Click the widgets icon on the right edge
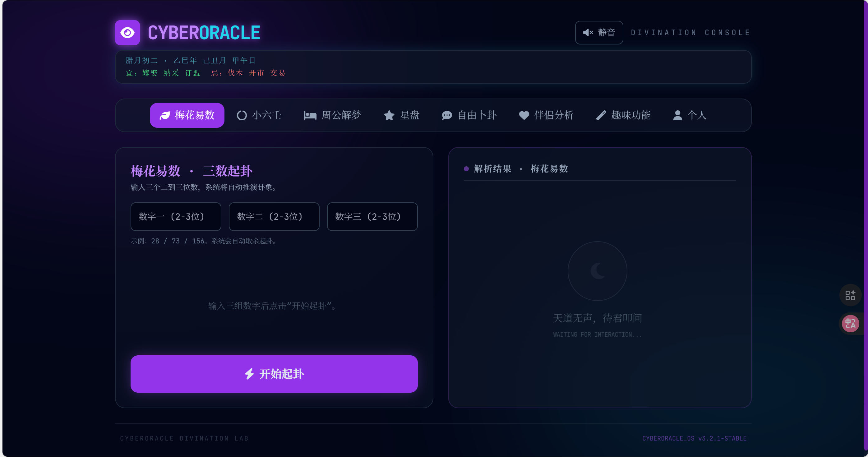The height and width of the screenshot is (457, 868). point(851,295)
